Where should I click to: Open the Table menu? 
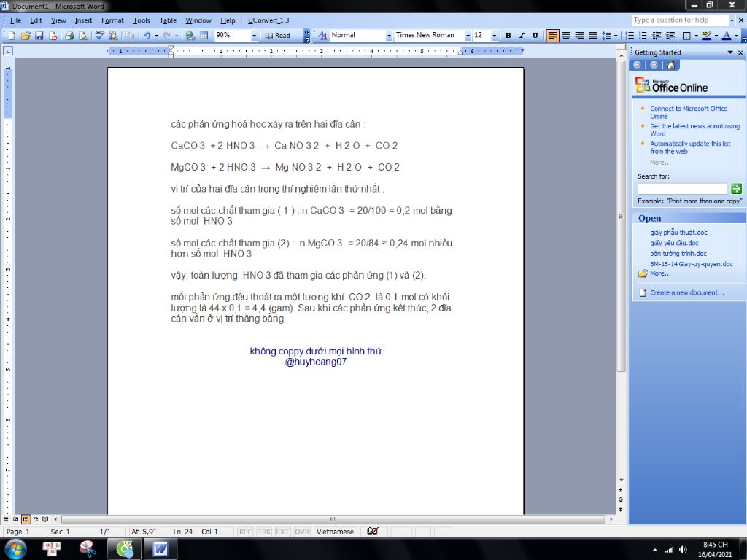click(168, 20)
